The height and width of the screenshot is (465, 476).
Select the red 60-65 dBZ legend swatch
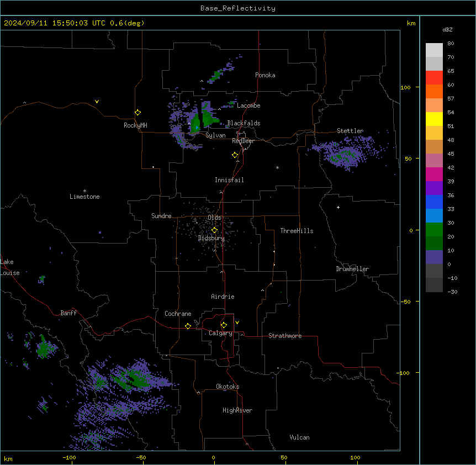click(x=434, y=77)
